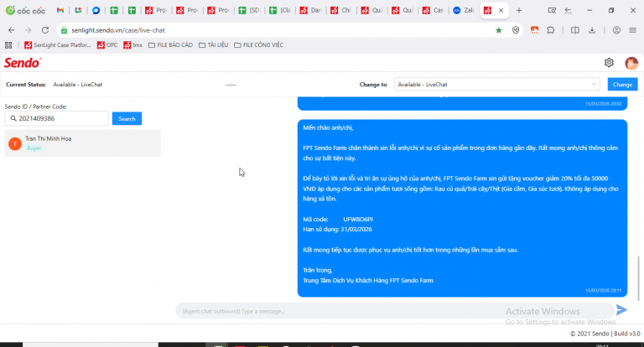Click the orange T avatar of buyer
The image size is (644, 347).
(x=15, y=143)
